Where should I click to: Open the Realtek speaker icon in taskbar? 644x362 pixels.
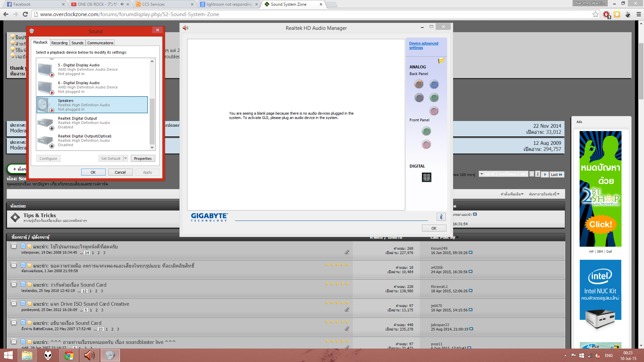89,355
